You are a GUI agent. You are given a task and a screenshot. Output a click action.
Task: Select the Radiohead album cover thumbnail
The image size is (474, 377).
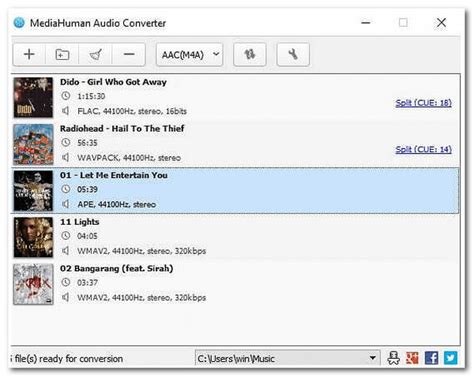(x=33, y=144)
